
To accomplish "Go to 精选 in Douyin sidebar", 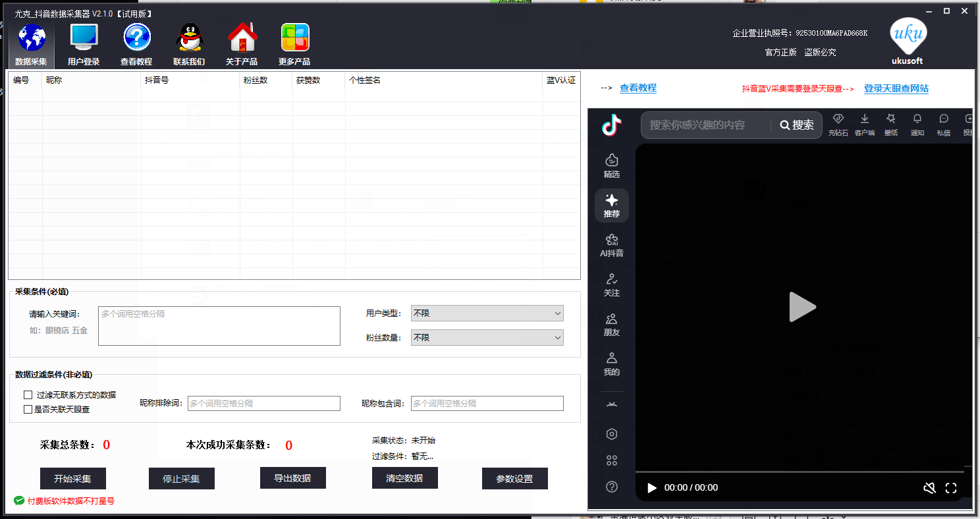I will tap(611, 166).
